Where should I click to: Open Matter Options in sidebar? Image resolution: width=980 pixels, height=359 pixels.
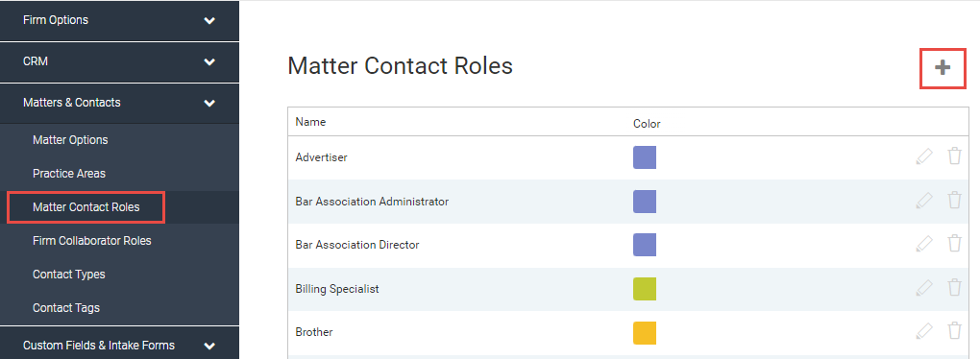tap(70, 140)
